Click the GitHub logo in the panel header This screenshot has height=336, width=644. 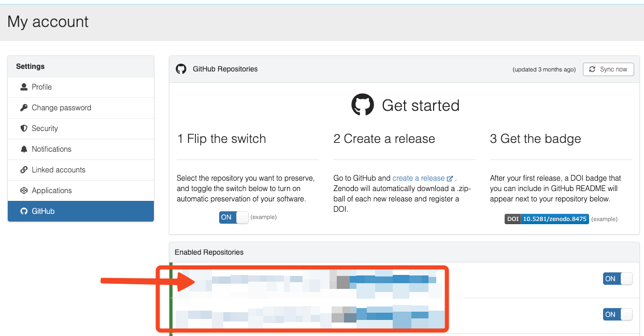[x=181, y=69]
